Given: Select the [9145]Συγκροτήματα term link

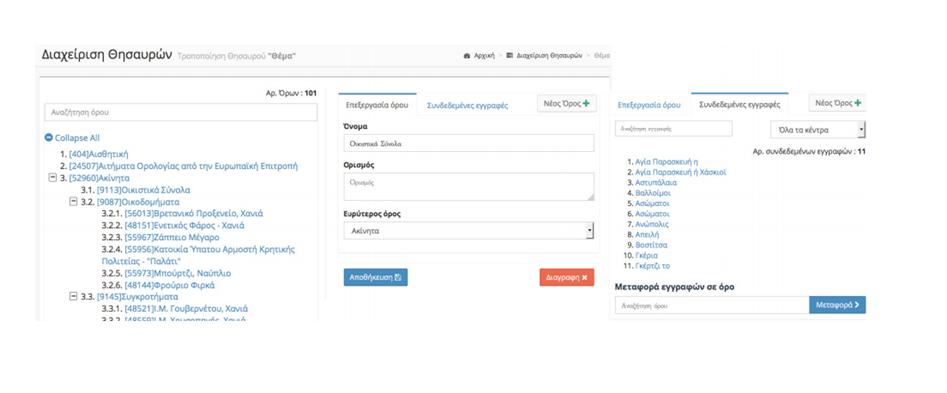Looking at the screenshot, I should (137, 296).
